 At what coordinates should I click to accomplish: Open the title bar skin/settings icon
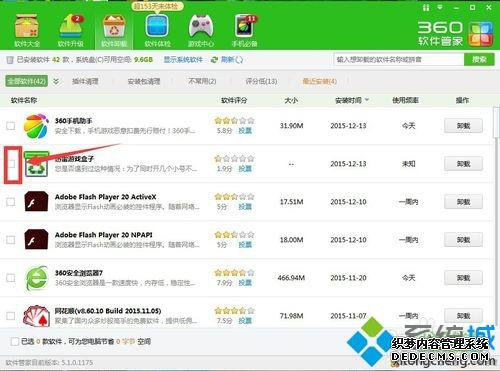426,7
